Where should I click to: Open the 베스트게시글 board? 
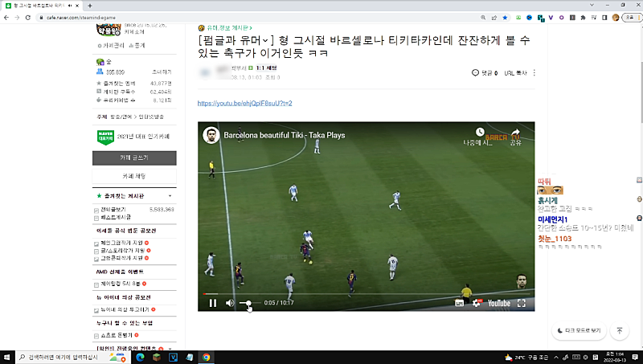point(116,217)
